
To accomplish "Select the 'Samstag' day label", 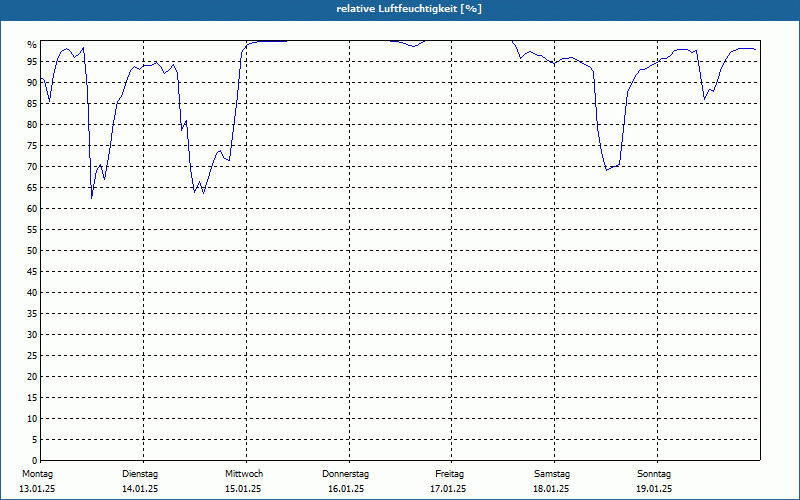I will pyautogui.click(x=552, y=474).
